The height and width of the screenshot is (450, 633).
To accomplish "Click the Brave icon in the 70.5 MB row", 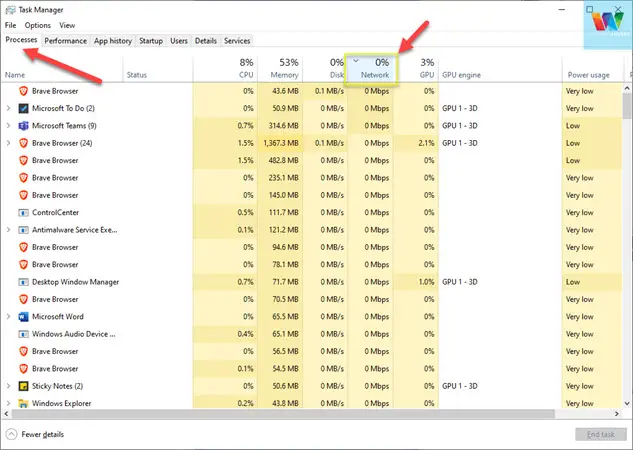I will tap(23, 299).
